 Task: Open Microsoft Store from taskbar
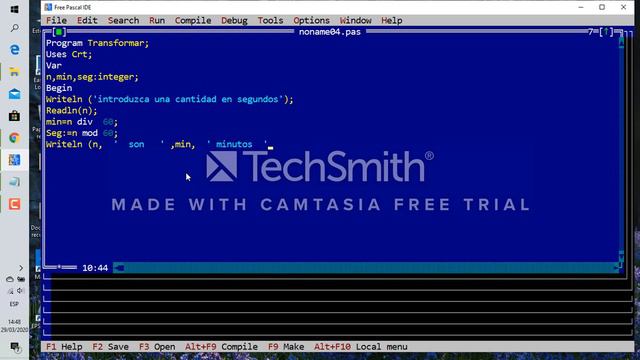[x=14, y=116]
